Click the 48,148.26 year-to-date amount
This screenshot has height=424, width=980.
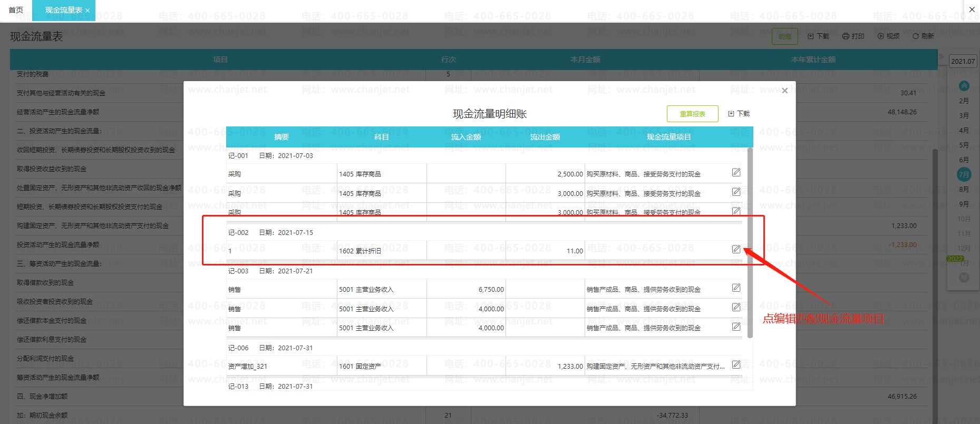(x=902, y=112)
